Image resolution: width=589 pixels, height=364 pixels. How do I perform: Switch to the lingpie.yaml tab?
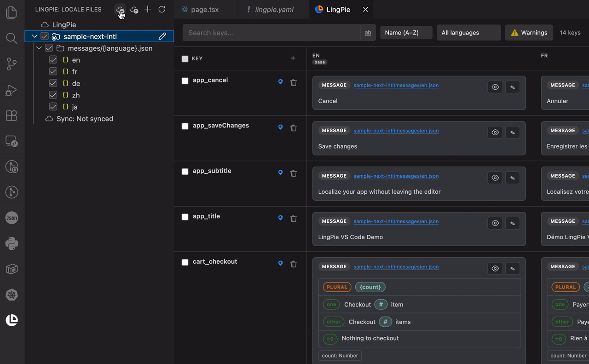pos(274,9)
